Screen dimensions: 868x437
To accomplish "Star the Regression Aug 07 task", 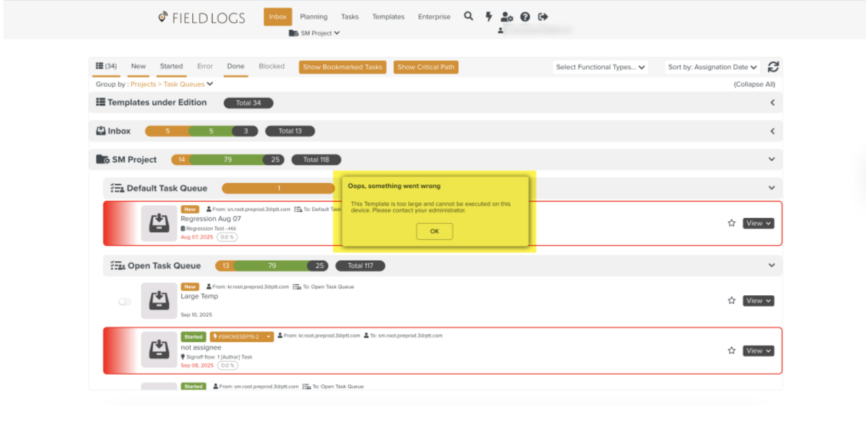I will point(731,223).
